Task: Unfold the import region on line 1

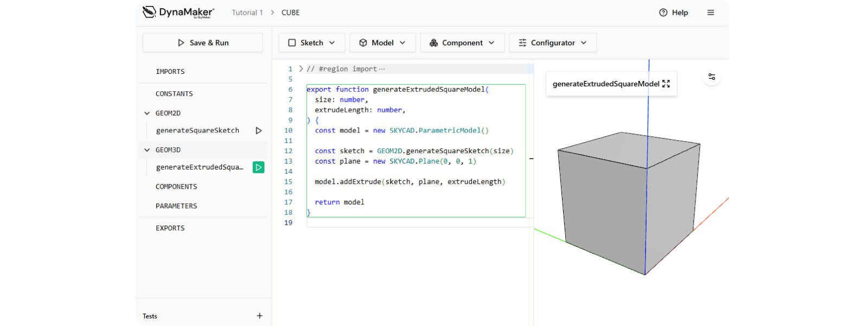Action: click(x=301, y=69)
